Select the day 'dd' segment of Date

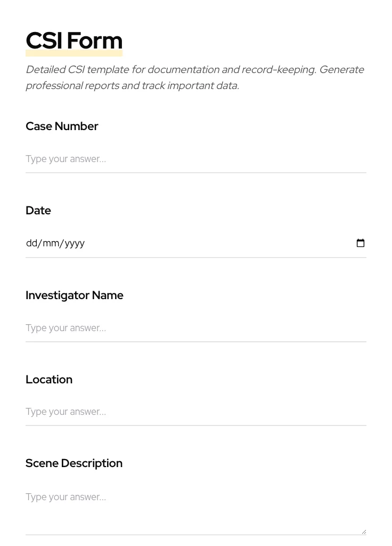(x=31, y=244)
